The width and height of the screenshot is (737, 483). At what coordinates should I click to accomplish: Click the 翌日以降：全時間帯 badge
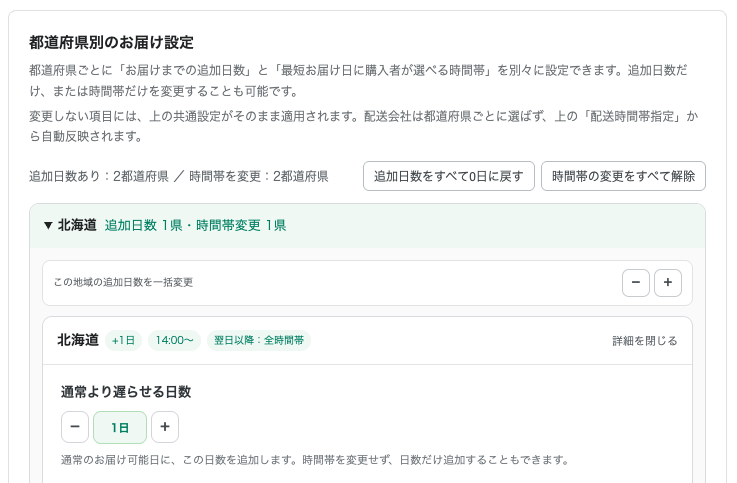tap(259, 340)
